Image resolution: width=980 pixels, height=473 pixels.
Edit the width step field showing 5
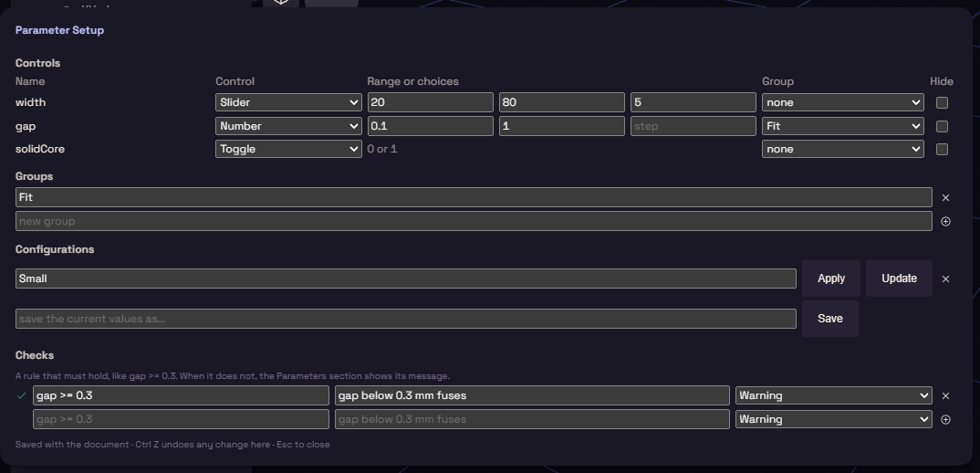[693, 102]
